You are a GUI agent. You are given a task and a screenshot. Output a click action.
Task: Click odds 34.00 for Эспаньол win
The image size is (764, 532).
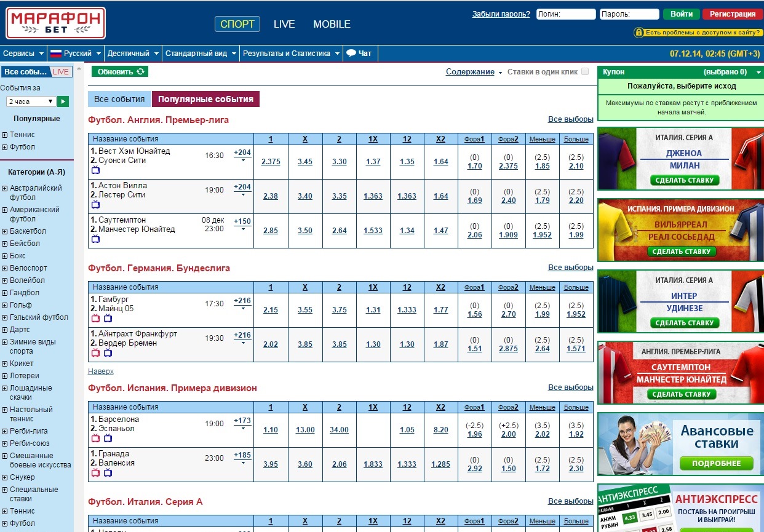[339, 430]
